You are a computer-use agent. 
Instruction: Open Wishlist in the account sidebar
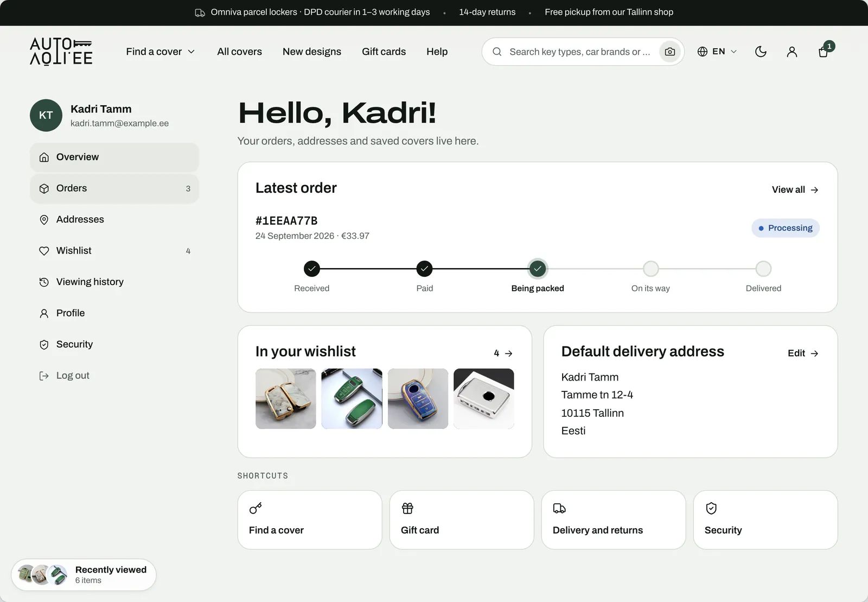[x=114, y=251]
